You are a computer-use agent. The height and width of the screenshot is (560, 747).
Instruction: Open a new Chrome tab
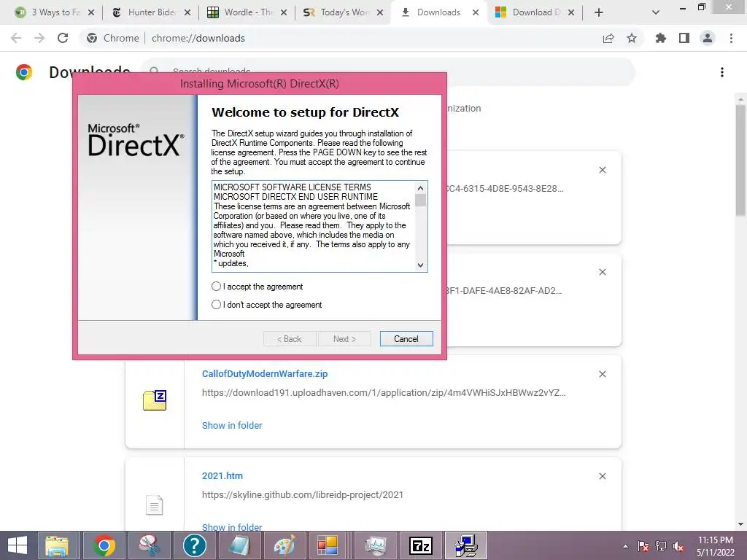coord(599,12)
